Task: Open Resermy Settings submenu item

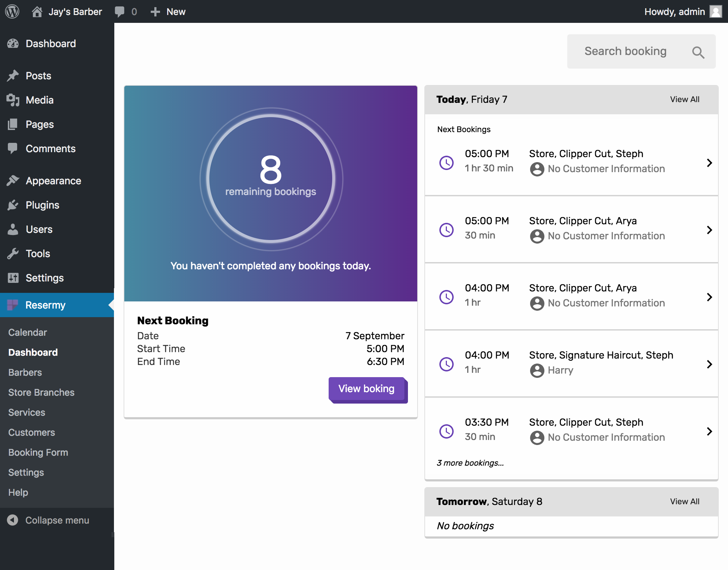Action: (26, 472)
